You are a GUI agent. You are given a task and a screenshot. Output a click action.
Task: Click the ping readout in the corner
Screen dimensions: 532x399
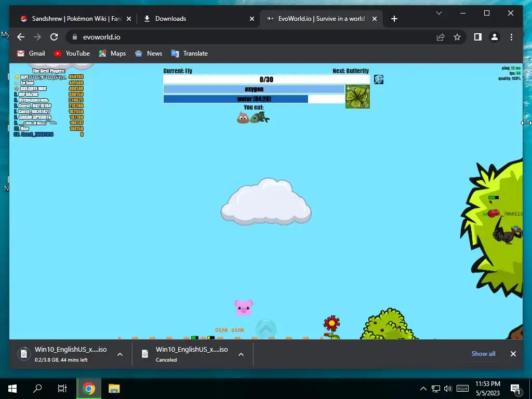[511, 68]
